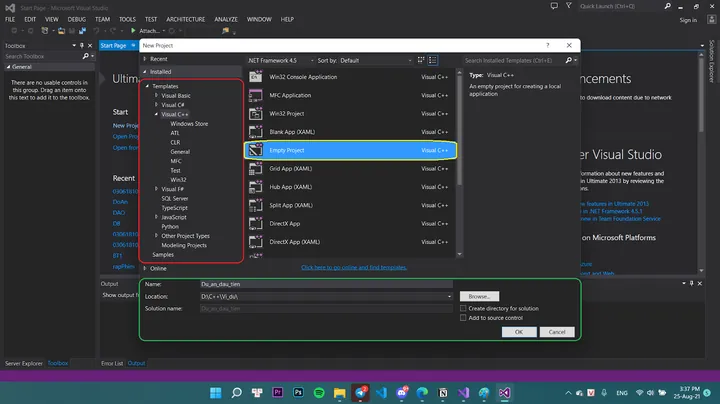Open the DEBUG menu
720x404 pixels.
pos(77,19)
